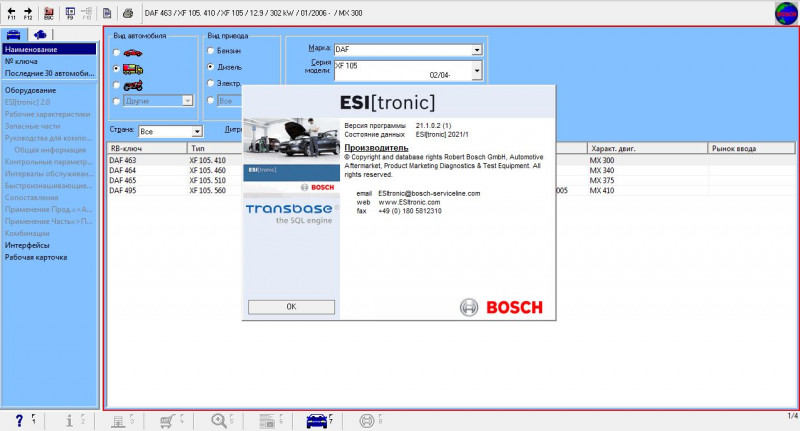Click MX 340 engine cell
This screenshot has width=800, height=431.
pyautogui.click(x=602, y=170)
